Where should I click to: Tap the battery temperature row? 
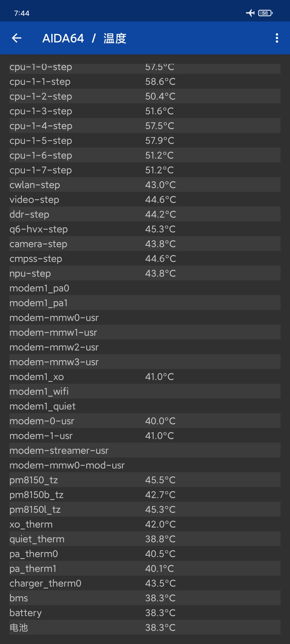coord(145,613)
